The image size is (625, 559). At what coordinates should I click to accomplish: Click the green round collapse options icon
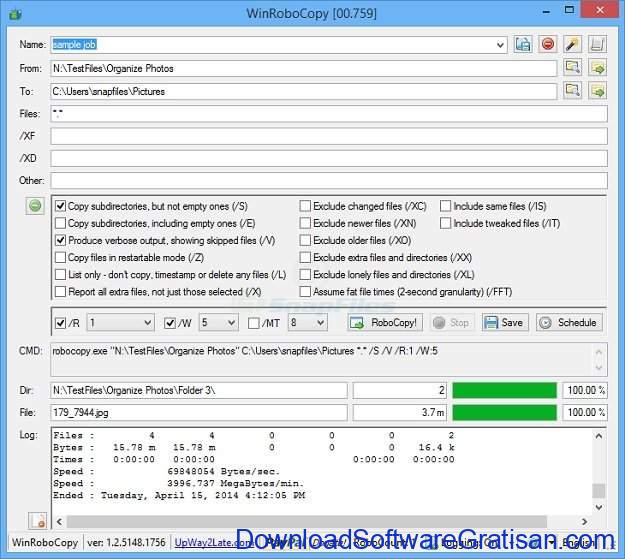click(35, 206)
